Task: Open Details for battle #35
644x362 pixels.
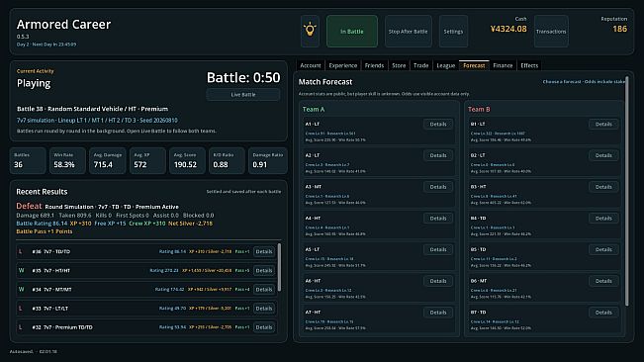Action: coord(264,270)
